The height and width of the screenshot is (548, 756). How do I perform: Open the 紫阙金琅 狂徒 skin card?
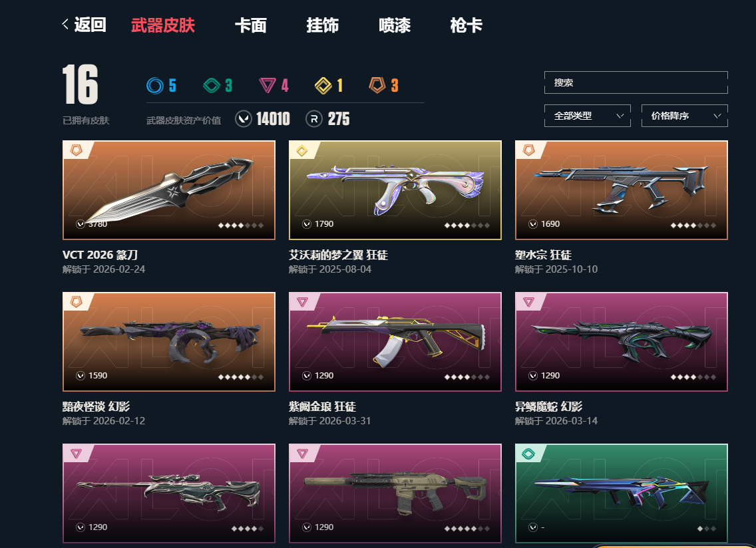(395, 342)
